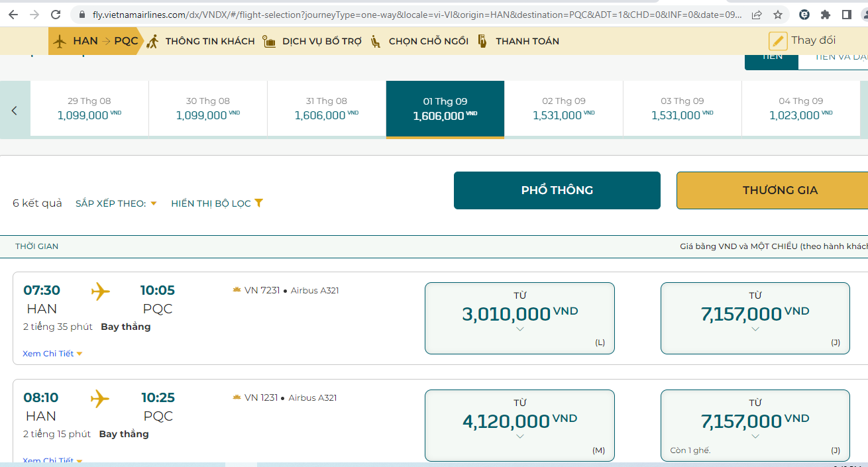Expand Xem Chi Tiết for 07:30 flight
868x467 pixels.
(x=52, y=354)
